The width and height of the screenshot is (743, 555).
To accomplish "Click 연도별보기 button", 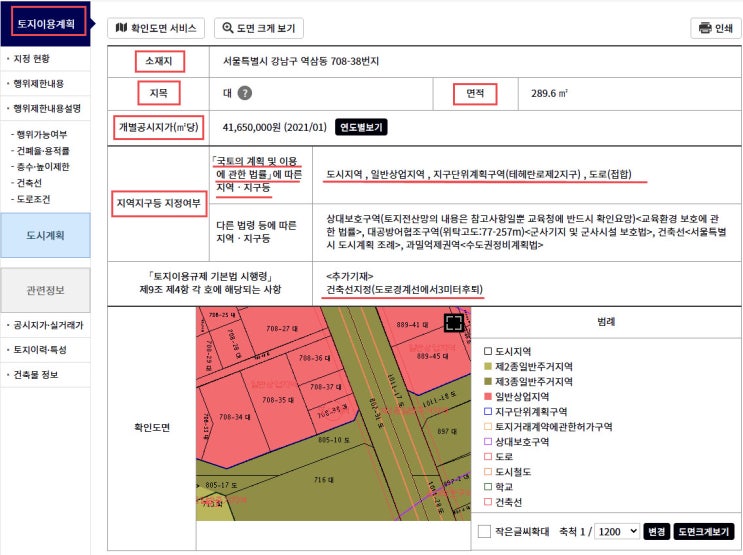I will (x=361, y=127).
